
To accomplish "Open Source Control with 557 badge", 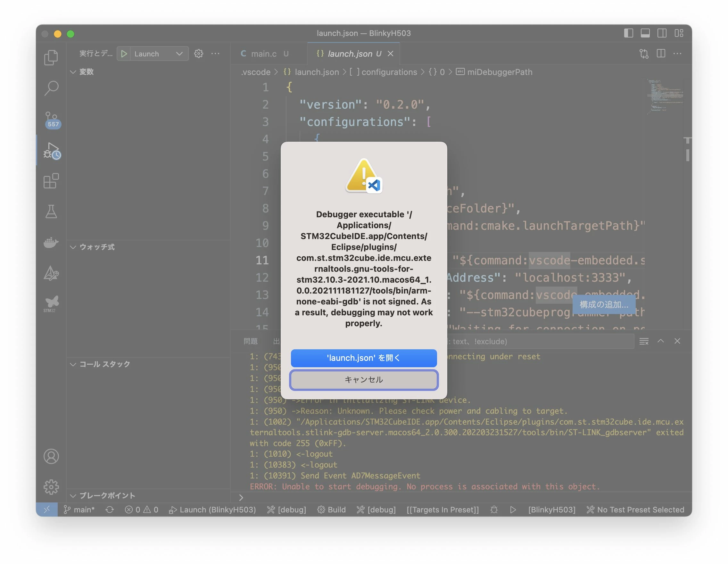I will click(x=52, y=120).
